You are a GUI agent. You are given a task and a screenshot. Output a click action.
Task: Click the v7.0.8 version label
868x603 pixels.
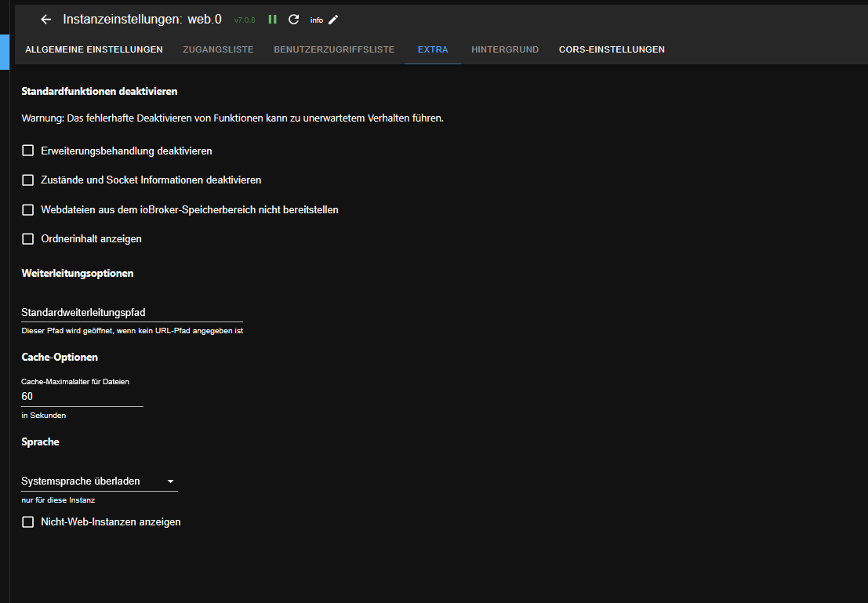[x=245, y=20]
